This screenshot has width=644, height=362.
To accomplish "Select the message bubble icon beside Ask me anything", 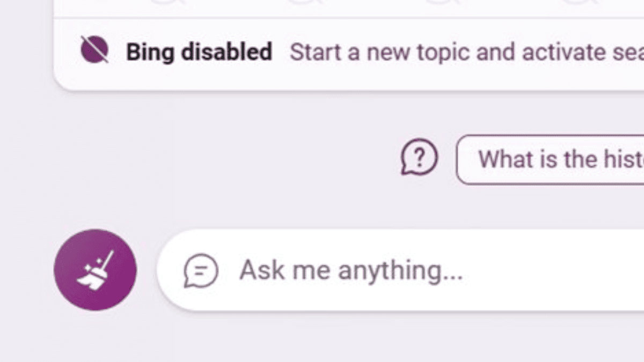I will [x=201, y=270].
